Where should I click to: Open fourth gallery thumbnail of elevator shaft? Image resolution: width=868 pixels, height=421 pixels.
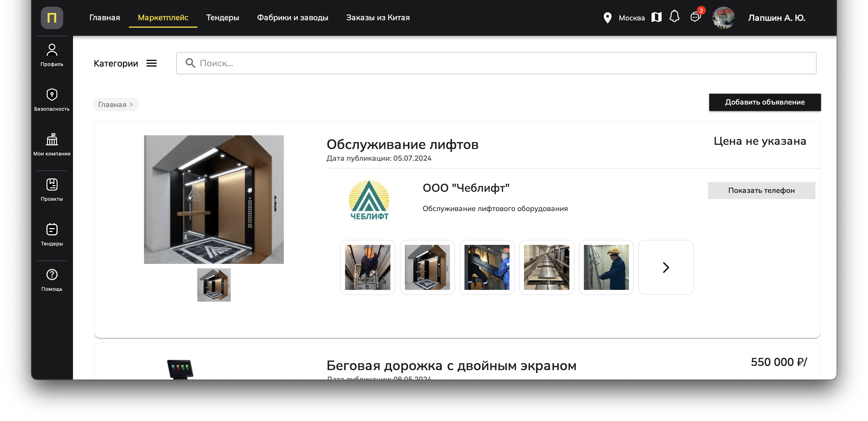point(546,268)
